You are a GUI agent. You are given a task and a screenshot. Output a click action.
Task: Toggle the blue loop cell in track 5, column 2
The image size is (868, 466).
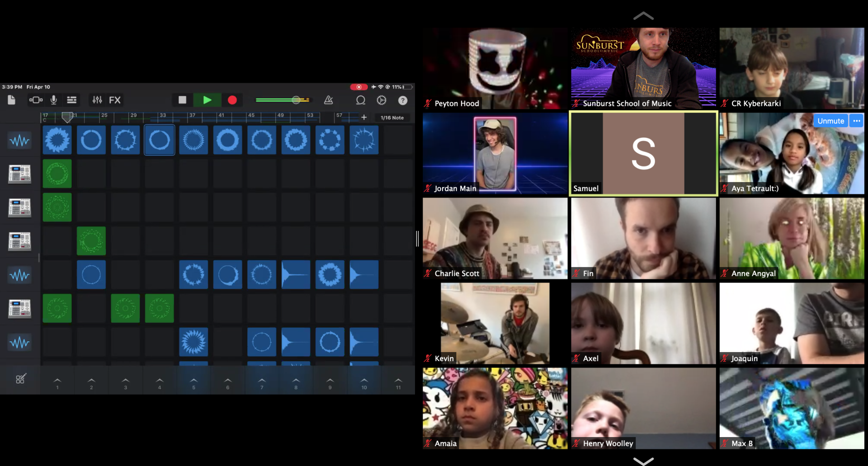tap(91, 274)
